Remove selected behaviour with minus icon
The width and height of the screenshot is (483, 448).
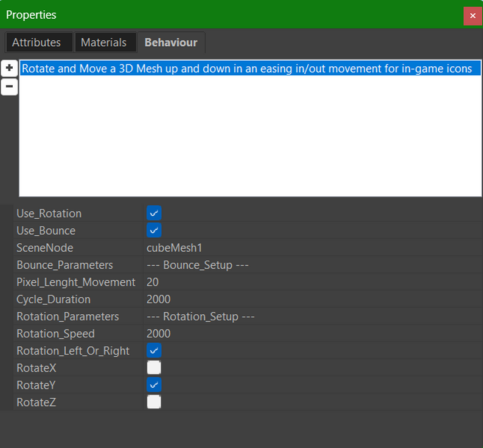coord(9,86)
